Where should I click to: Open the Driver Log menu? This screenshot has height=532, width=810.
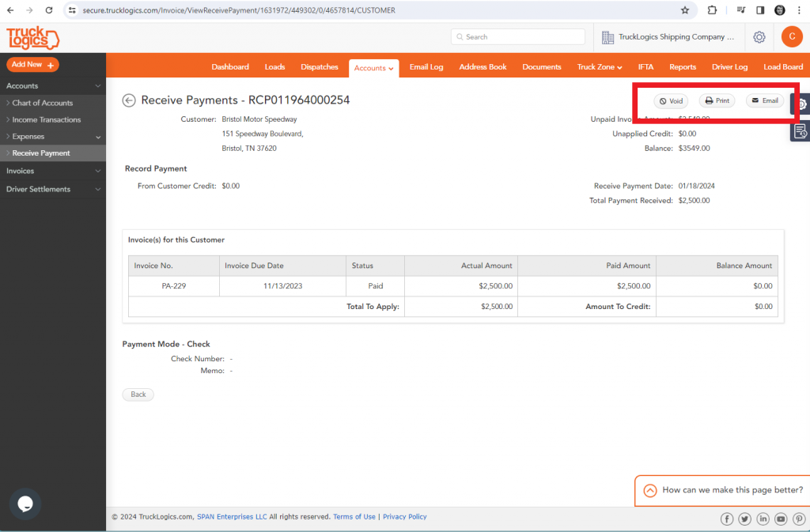[729, 67]
